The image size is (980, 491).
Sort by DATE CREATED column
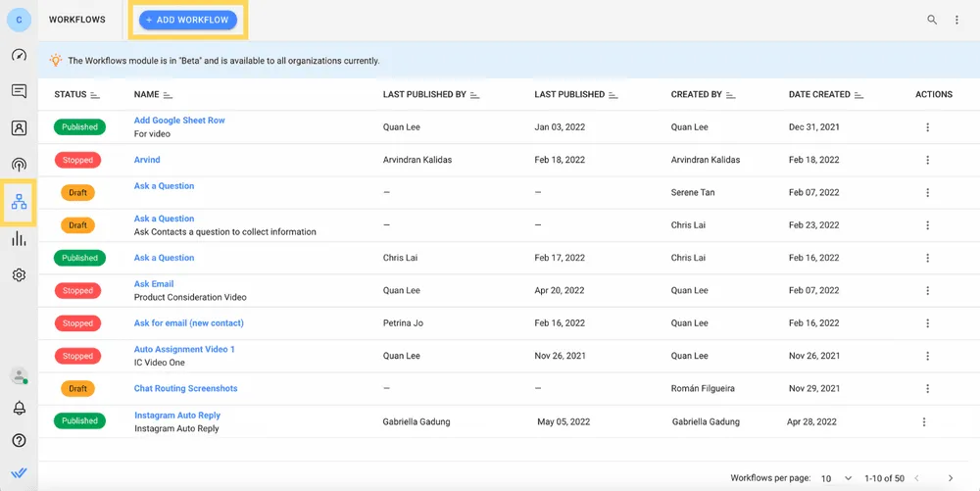pyautogui.click(x=858, y=95)
